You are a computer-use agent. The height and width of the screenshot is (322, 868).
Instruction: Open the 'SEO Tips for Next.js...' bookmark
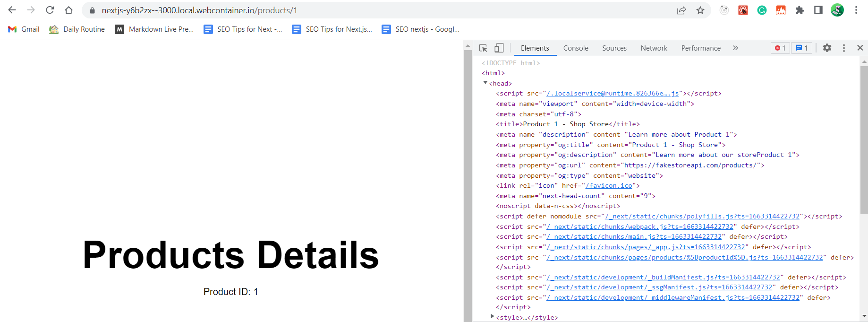point(332,29)
